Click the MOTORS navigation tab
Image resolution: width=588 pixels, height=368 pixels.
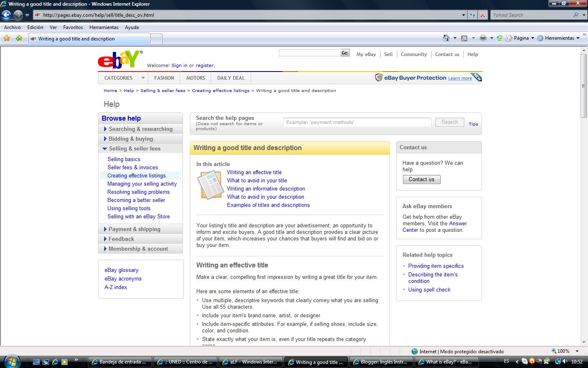196,78
